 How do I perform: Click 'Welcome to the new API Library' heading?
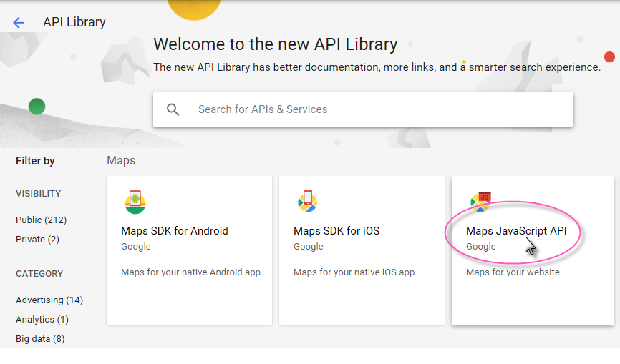[x=276, y=44]
